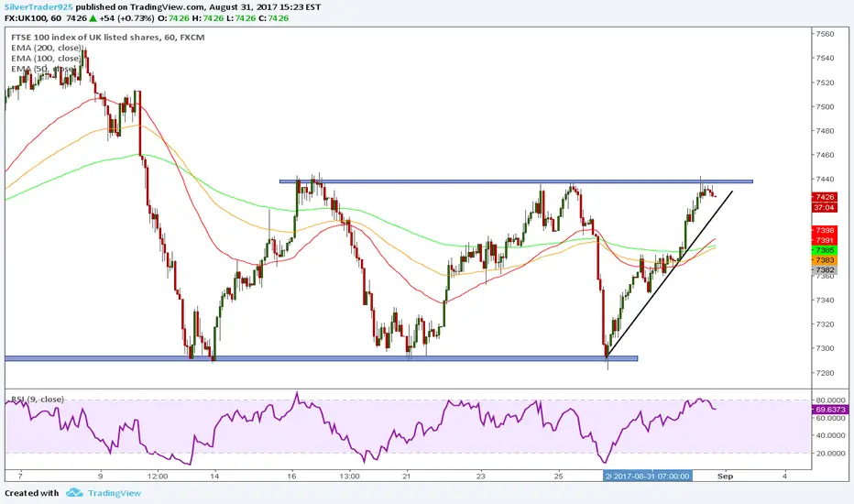This screenshot has height=504, width=854.
Task: Click the 7480 price axis label
Action: (x=825, y=131)
